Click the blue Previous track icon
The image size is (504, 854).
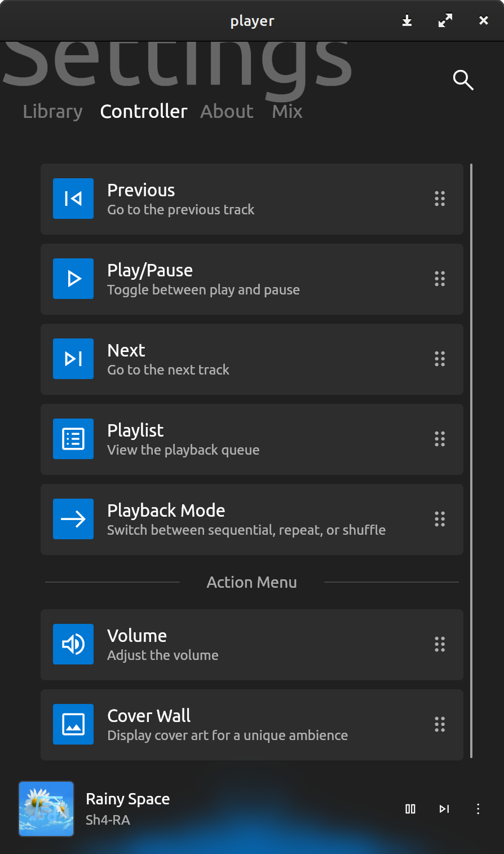coord(73,199)
